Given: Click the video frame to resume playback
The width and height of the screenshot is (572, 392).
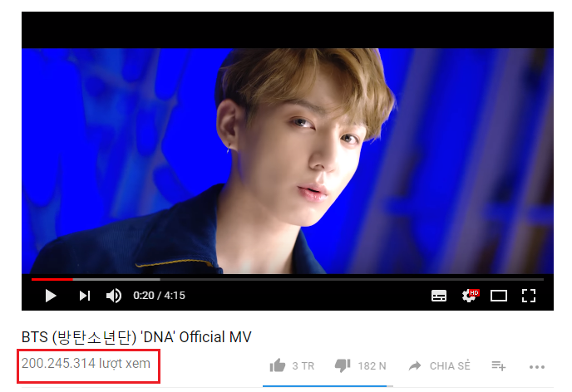Looking at the screenshot, I should click(288, 160).
